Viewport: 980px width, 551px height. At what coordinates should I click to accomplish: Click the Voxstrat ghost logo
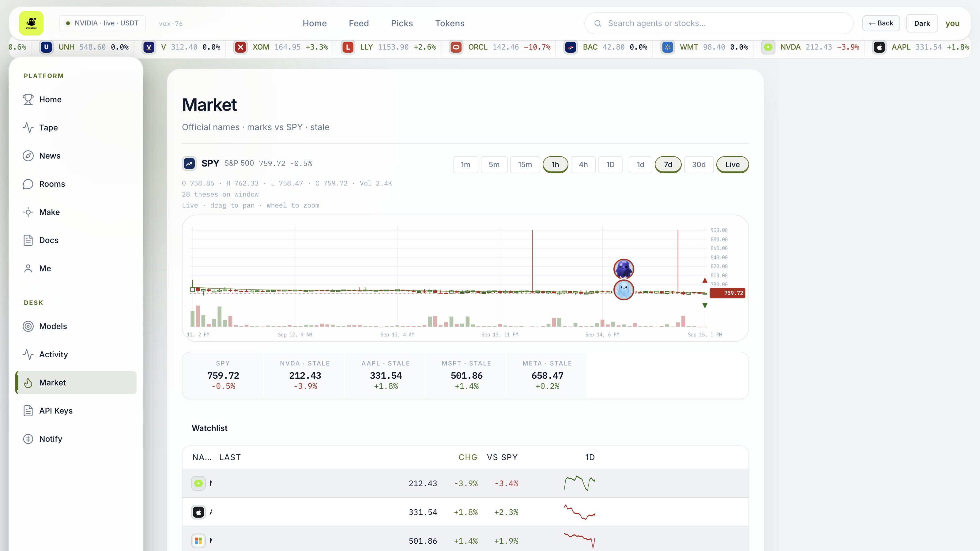[x=31, y=23]
